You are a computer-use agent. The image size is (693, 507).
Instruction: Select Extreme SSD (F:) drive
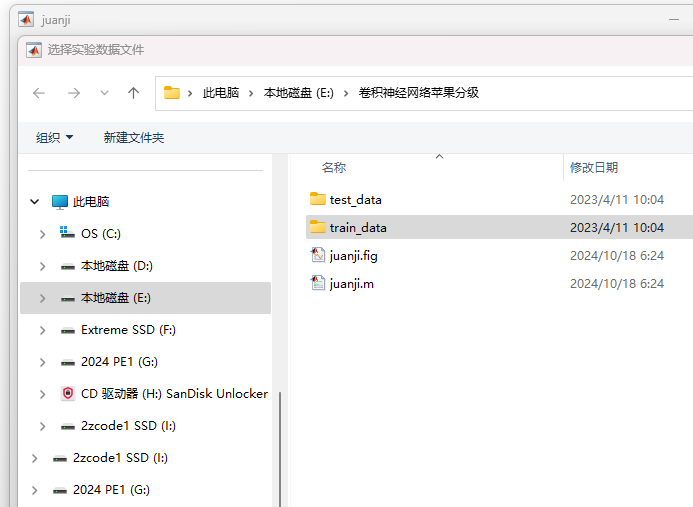(x=128, y=330)
